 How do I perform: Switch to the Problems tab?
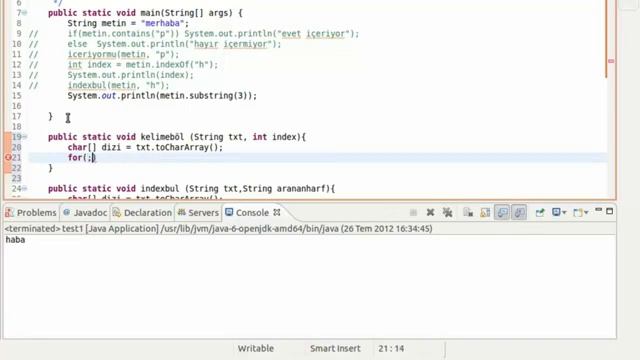click(31, 213)
